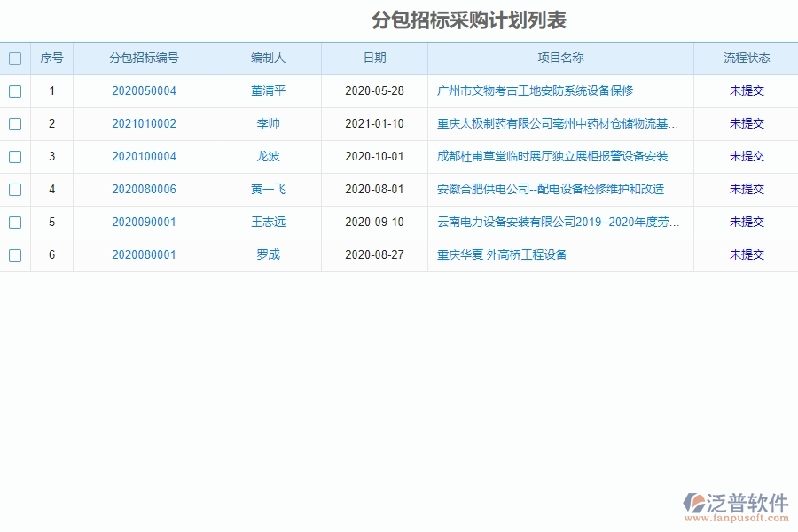The width and height of the screenshot is (798, 532).
Task: Check the checkbox for row 1
Action: pyautogui.click(x=14, y=90)
